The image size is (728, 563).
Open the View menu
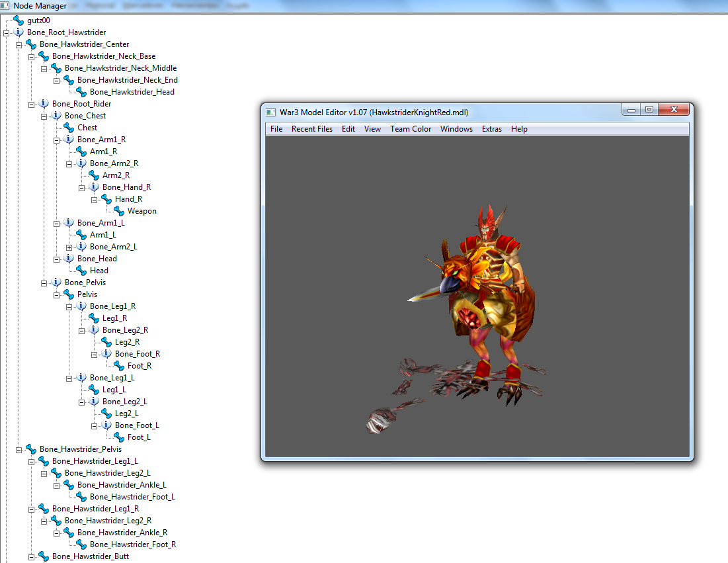point(372,129)
